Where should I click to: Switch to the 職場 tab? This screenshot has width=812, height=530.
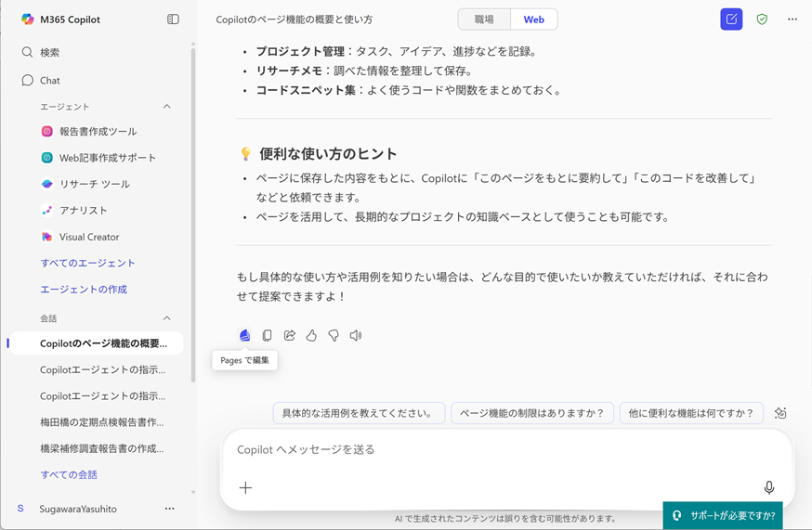[484, 19]
